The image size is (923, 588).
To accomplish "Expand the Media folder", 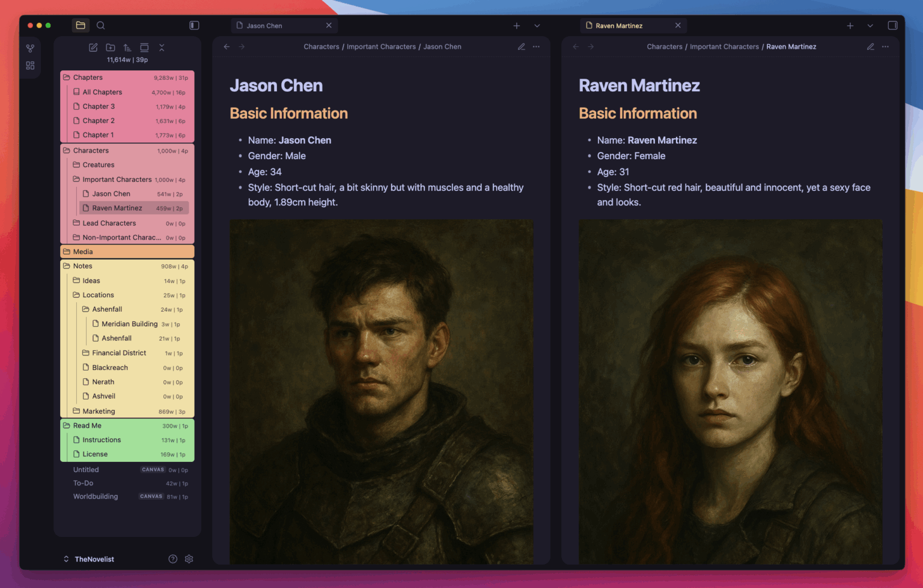I will pos(83,252).
